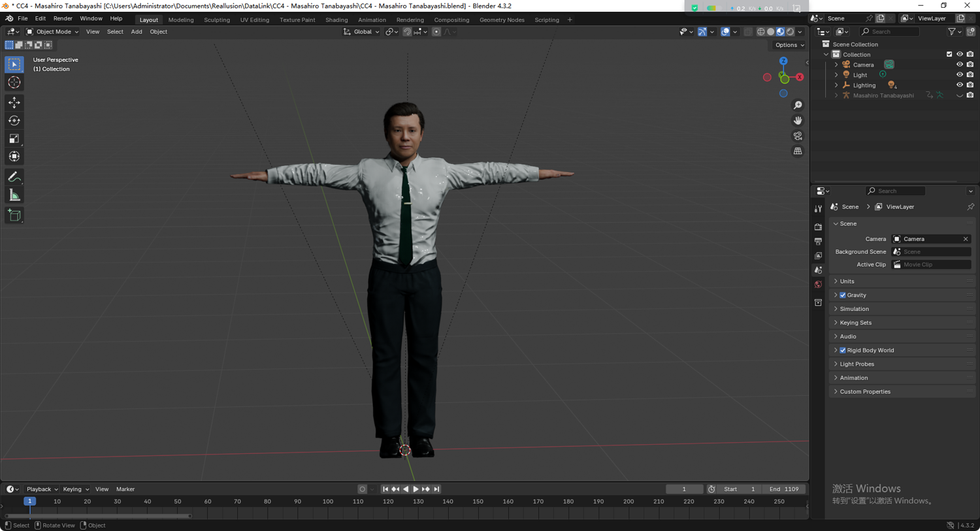Choose the Annotate pencil tool

point(14,177)
